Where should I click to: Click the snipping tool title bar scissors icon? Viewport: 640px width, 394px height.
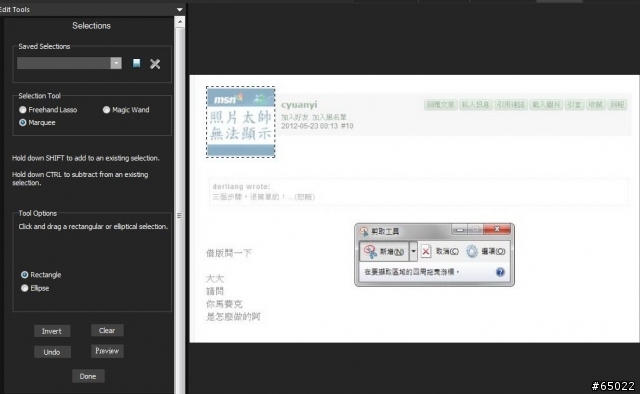(364, 232)
